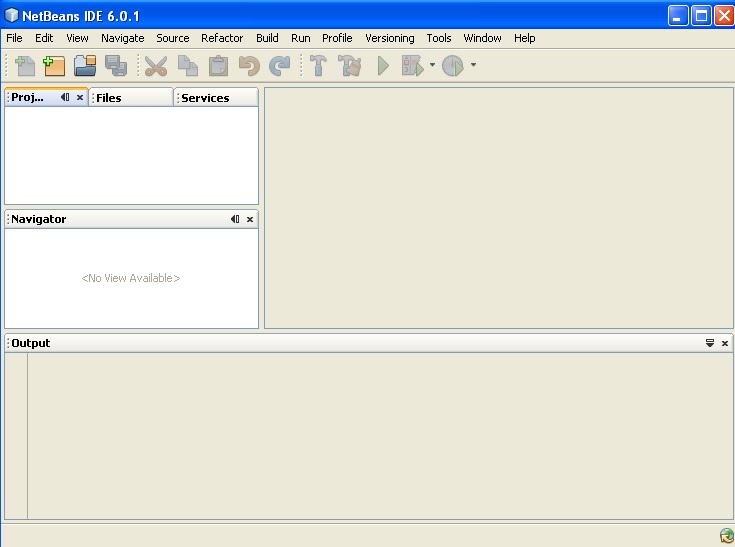This screenshot has width=735, height=547.
Task: Maximize the NetBeans IDE window
Action: (x=701, y=16)
